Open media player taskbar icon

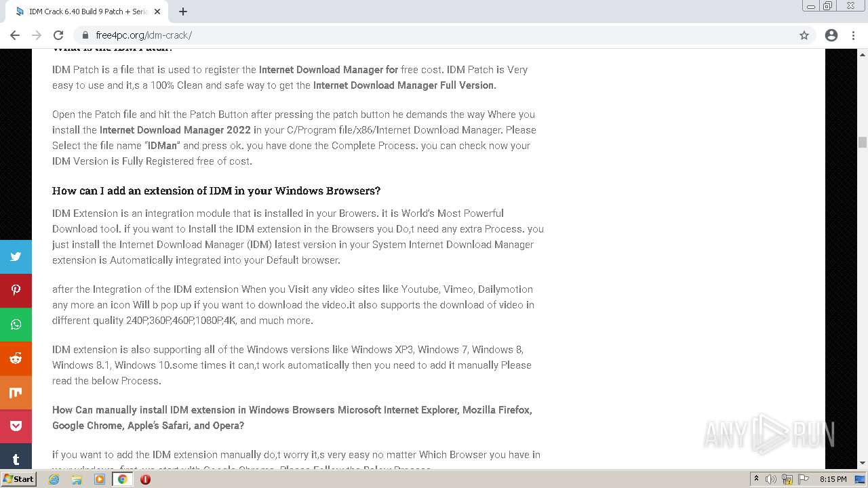click(x=100, y=479)
